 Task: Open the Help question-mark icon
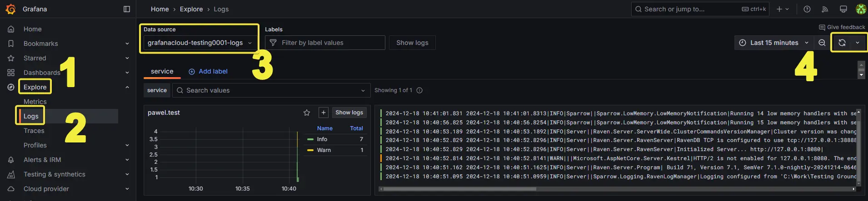(807, 9)
